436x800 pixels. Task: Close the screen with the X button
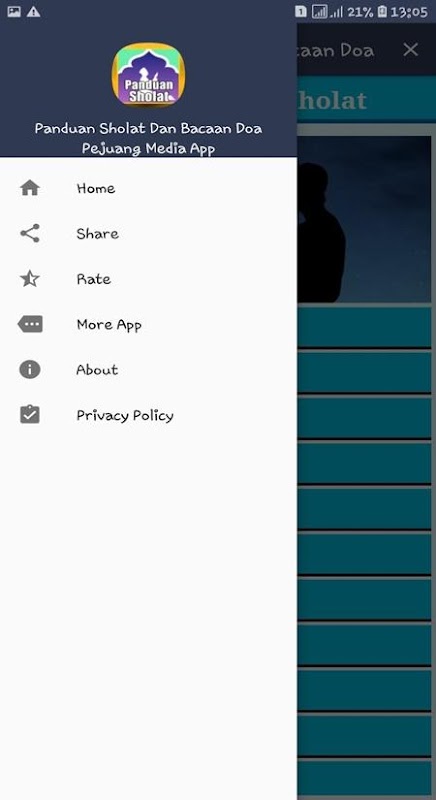411,49
